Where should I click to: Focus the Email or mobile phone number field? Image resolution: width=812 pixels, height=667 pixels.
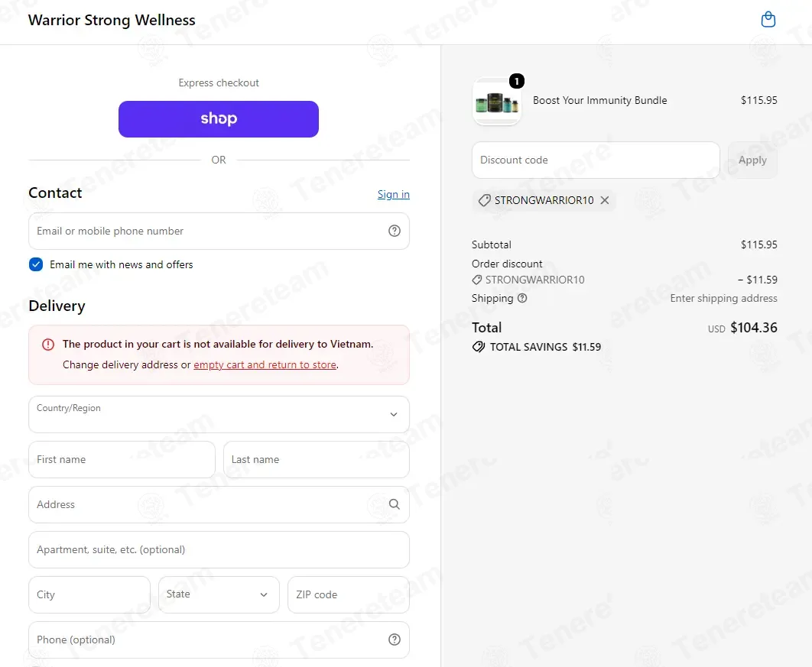(219, 231)
